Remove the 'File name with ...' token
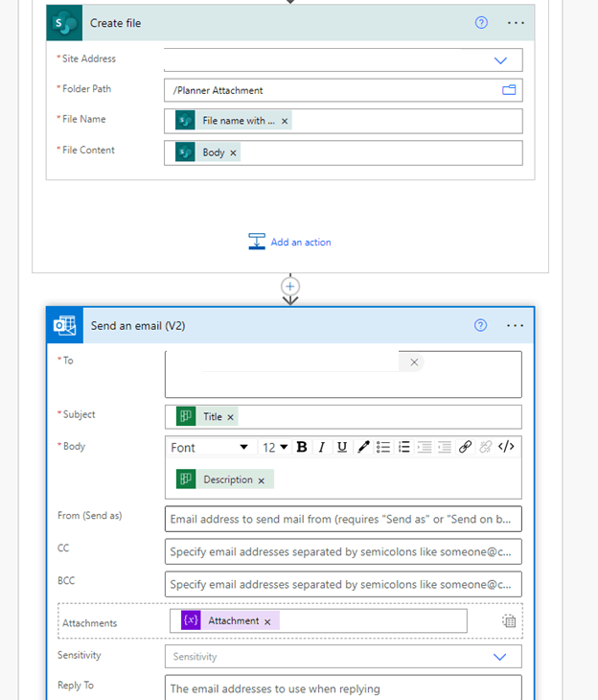 [285, 121]
